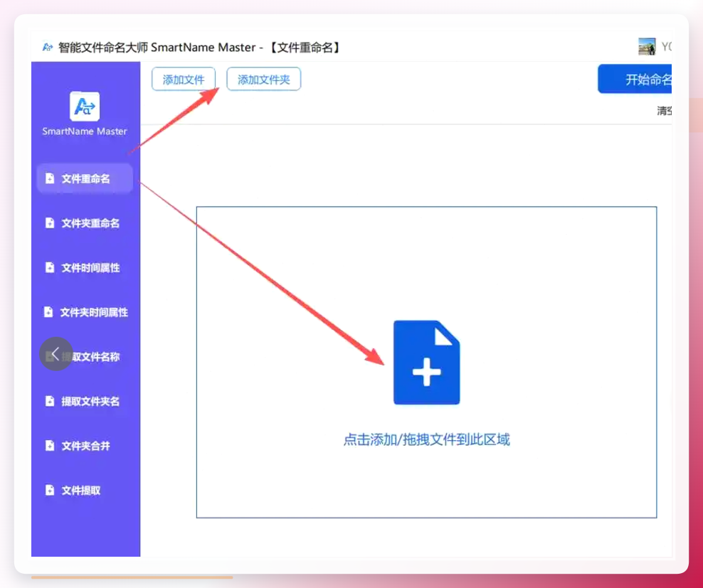Open 文件夹合并 sidebar item
The height and width of the screenshot is (588, 703).
point(85,446)
